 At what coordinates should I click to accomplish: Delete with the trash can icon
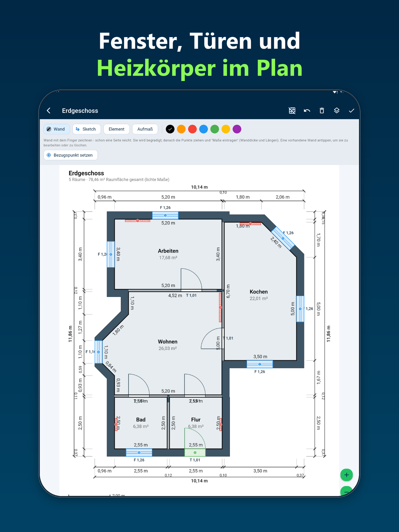pos(322,111)
